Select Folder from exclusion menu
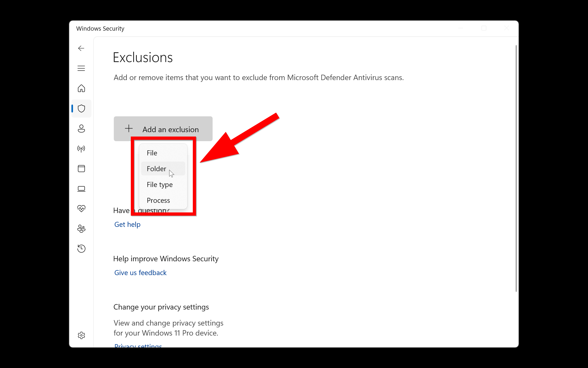The image size is (588, 368). coord(157,169)
